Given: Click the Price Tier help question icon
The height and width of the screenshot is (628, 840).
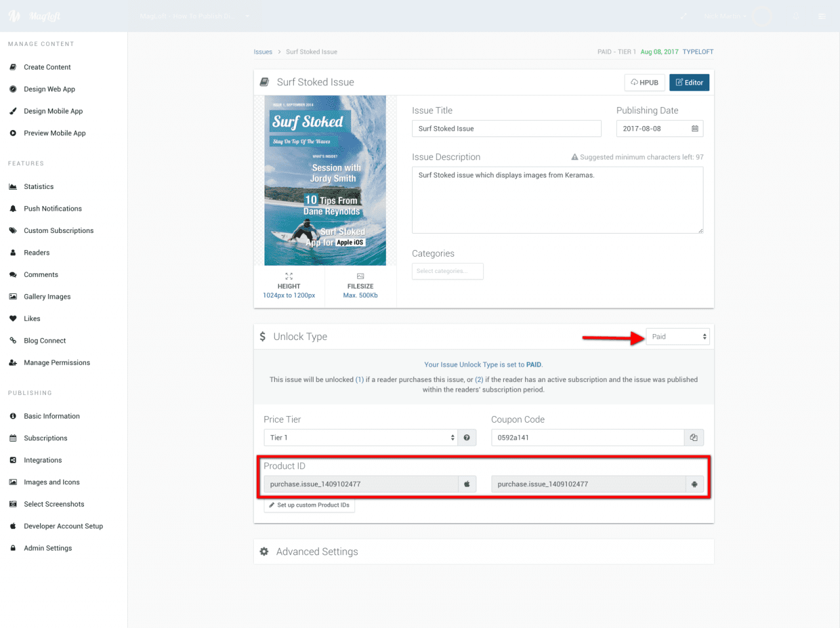Looking at the screenshot, I should point(467,438).
